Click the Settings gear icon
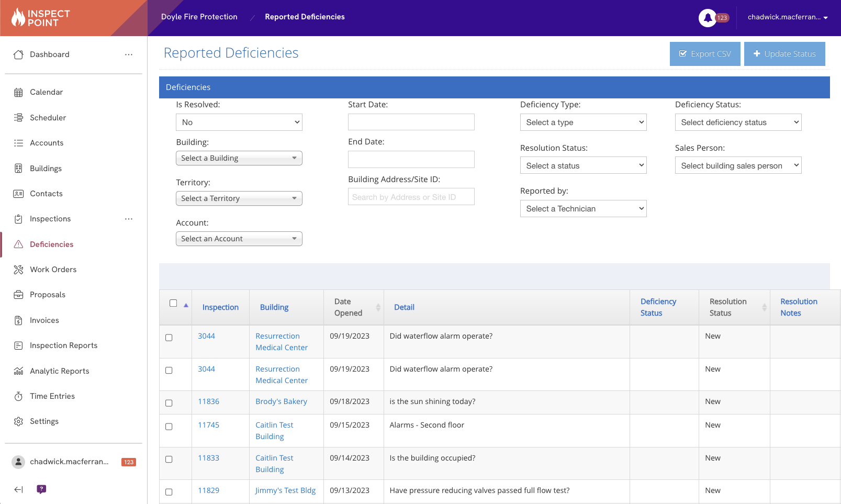This screenshot has width=841, height=504. click(x=19, y=421)
